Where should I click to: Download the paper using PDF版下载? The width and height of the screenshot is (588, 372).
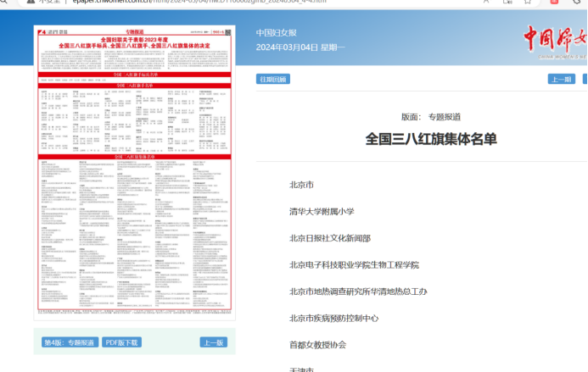coord(122,342)
